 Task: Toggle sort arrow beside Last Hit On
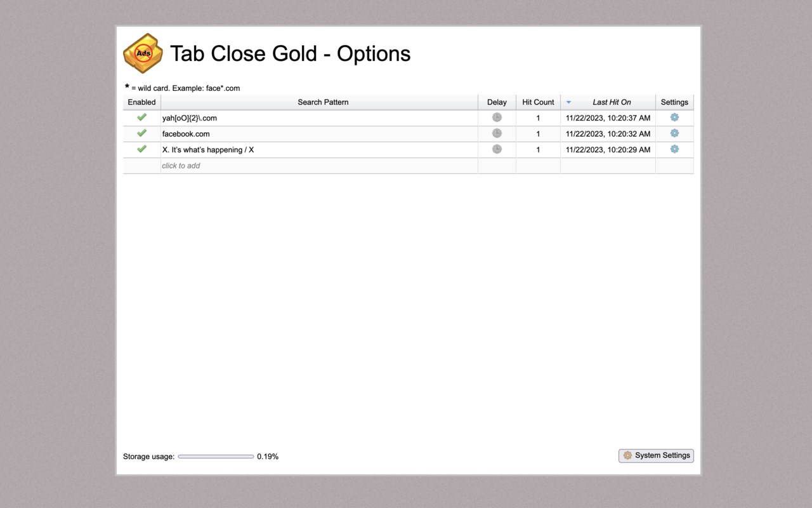[x=568, y=102]
